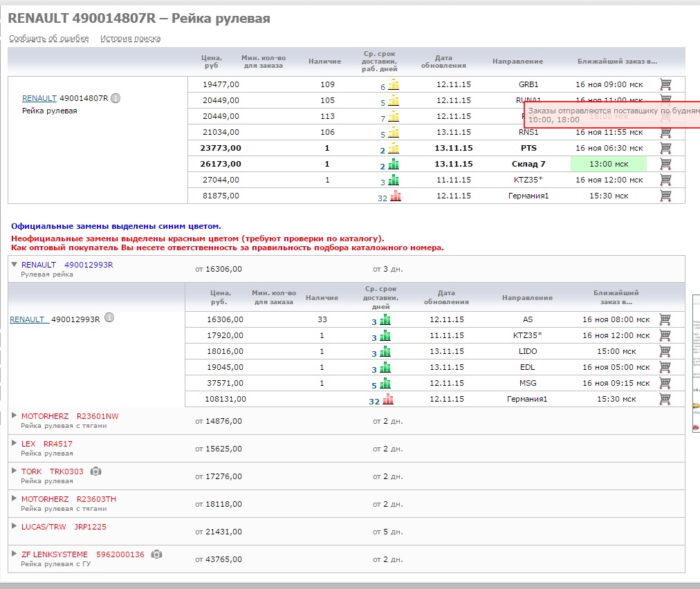This screenshot has width=700, height=589.
Task: Select the bold price '26173,00'
Action: [x=221, y=164]
